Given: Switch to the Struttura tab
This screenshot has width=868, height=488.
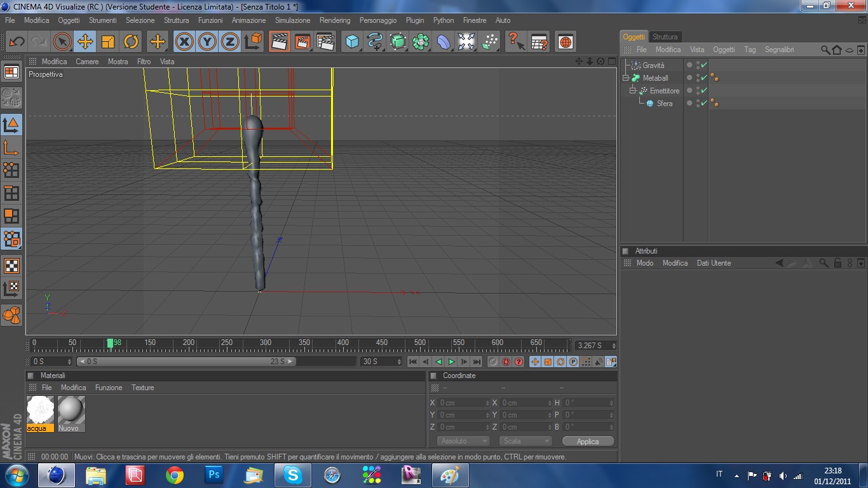Looking at the screenshot, I should [x=665, y=37].
